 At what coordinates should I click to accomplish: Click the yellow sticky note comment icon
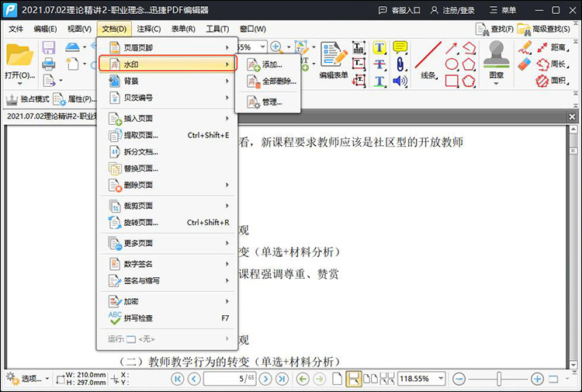point(400,47)
